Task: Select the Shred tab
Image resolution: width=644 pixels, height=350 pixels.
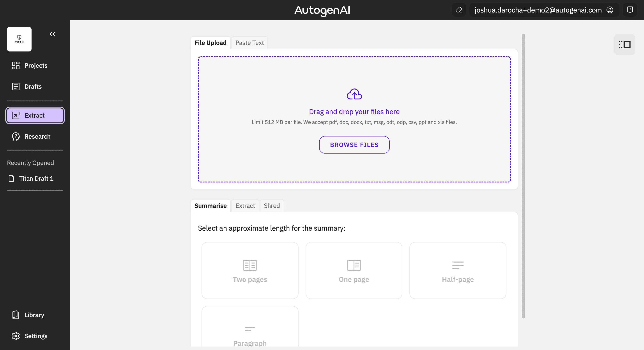Action: click(272, 206)
